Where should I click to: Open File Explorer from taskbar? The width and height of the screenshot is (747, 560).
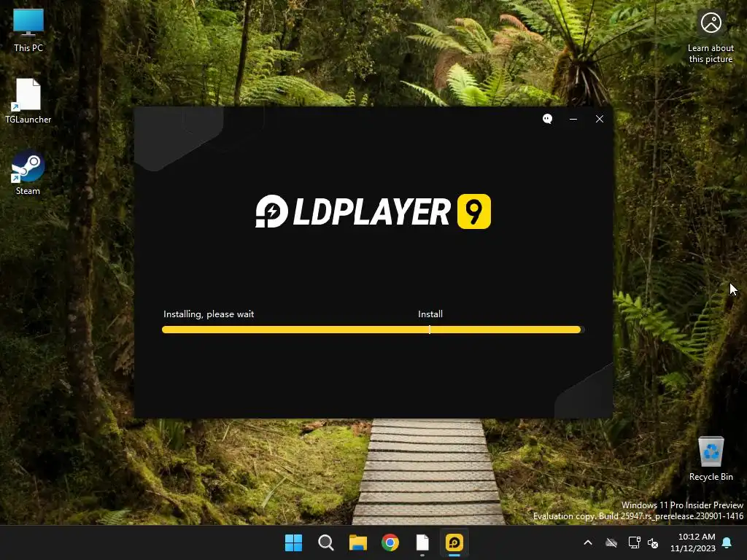point(358,542)
